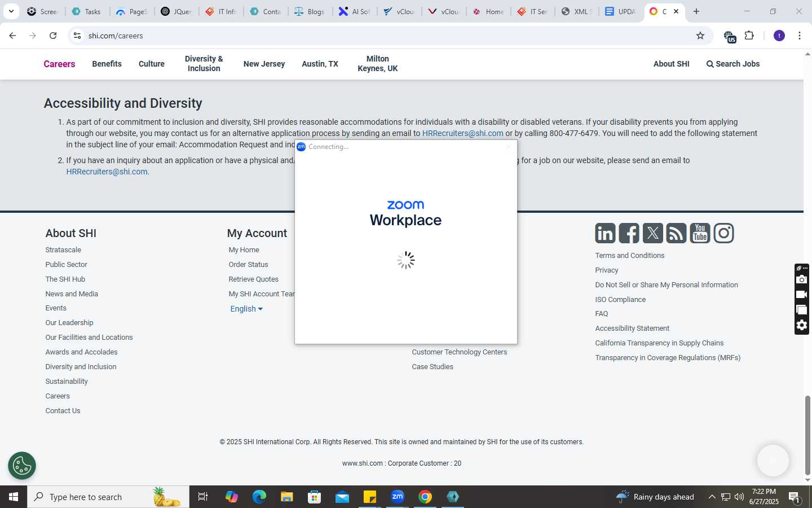
Task: Start video recording from overlay toolbar
Action: coord(802,295)
